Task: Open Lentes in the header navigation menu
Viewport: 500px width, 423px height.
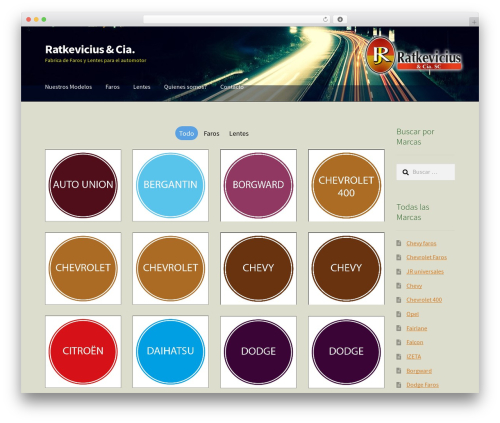Action: pos(142,87)
